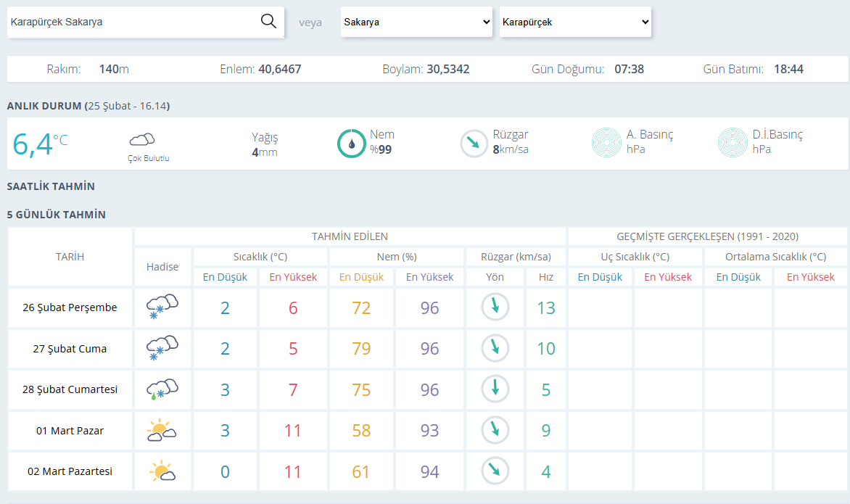Click the sleet cloud icon for 28 Şubat Cumartesi
The image size is (850, 504).
162,389
